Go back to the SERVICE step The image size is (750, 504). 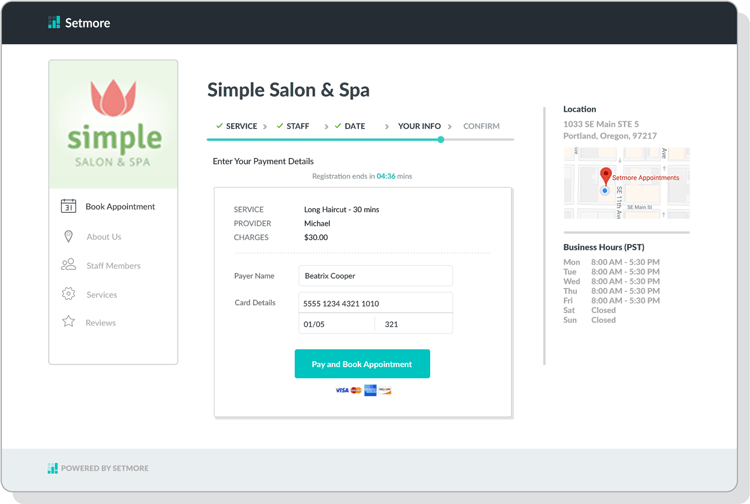242,126
